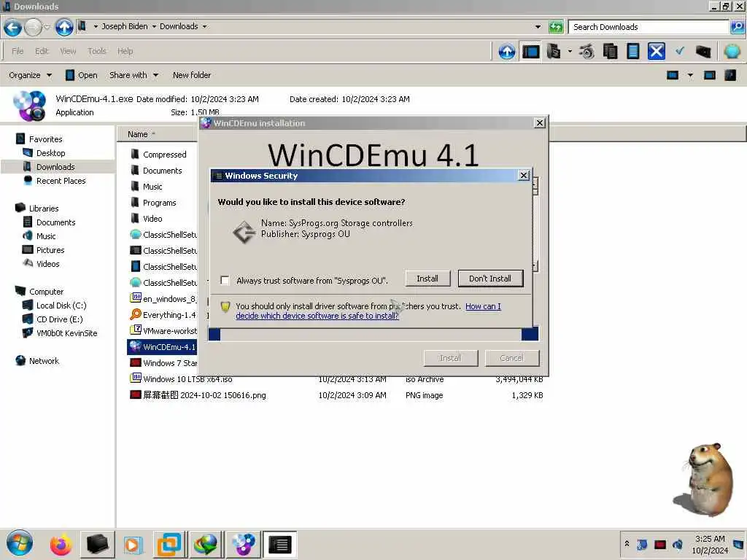Open the how to decide safe software link
Image resolution: width=747 pixels, height=560 pixels.
point(368,311)
